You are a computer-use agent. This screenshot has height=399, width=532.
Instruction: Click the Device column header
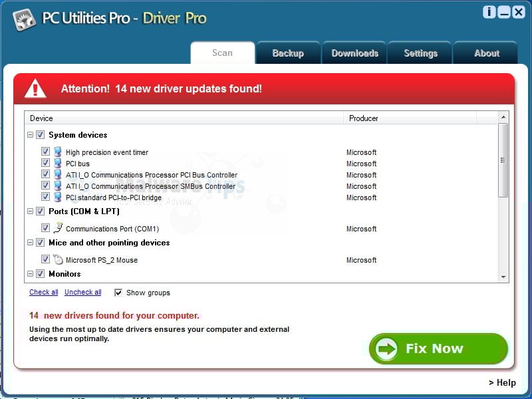[x=184, y=118]
